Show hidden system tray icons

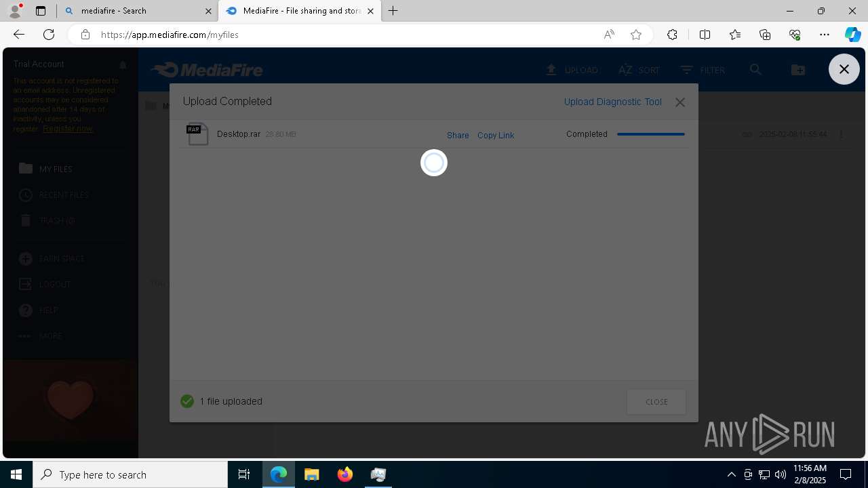(731, 474)
